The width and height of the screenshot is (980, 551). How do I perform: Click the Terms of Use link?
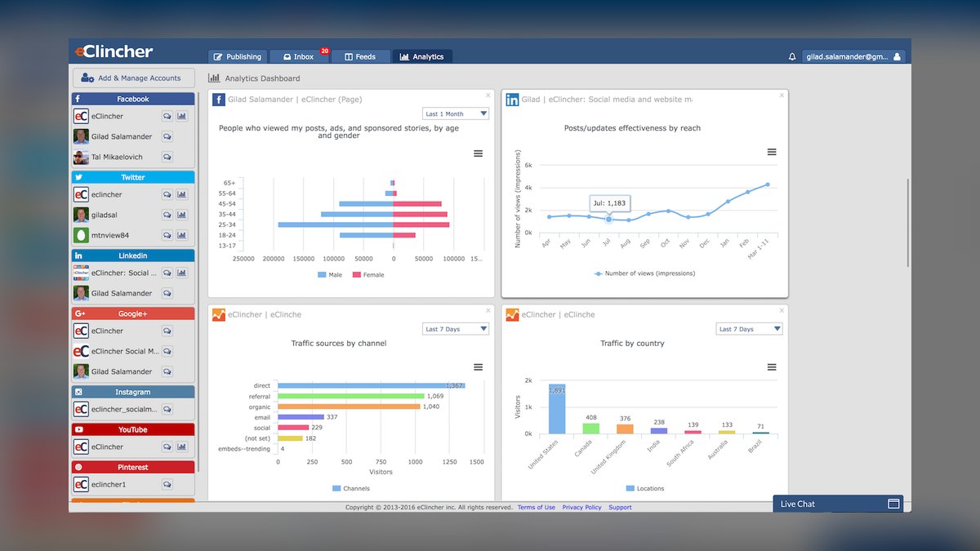pyautogui.click(x=537, y=508)
